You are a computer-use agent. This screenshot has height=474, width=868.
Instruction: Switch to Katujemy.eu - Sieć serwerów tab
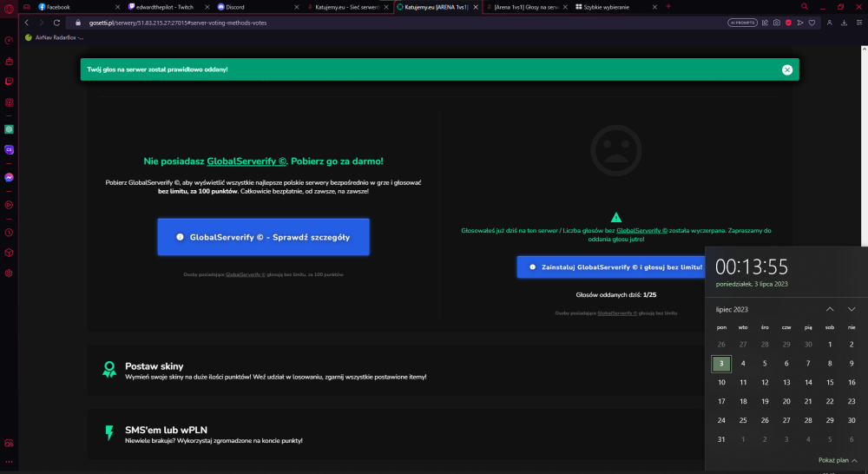click(347, 7)
